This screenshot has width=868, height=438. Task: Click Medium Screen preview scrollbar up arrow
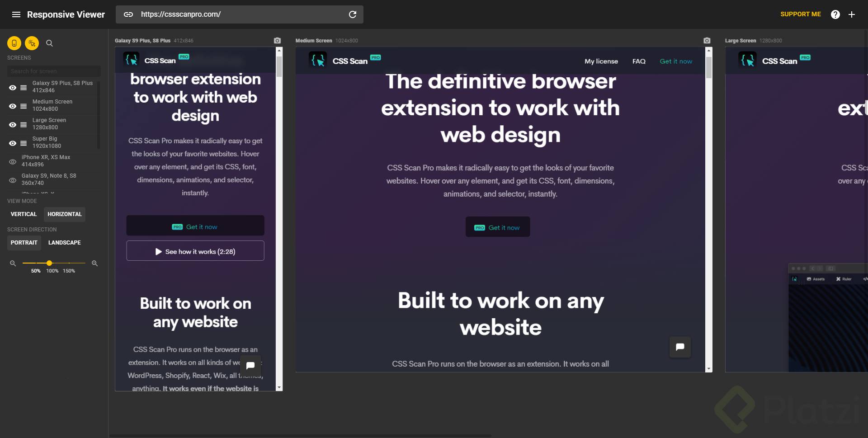[x=709, y=51]
